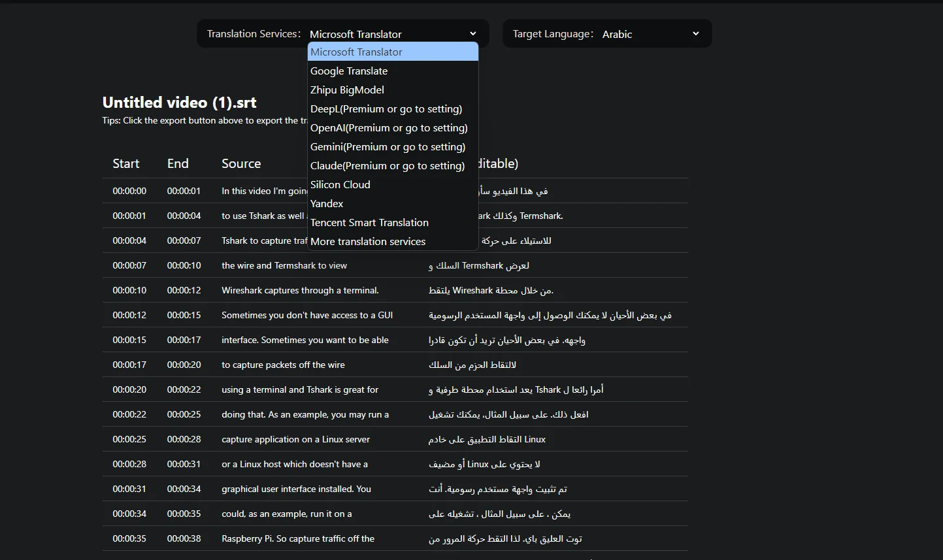Screen dimensions: 943x560
Task: Click start time 00:00:00 cell
Action: click(x=129, y=191)
